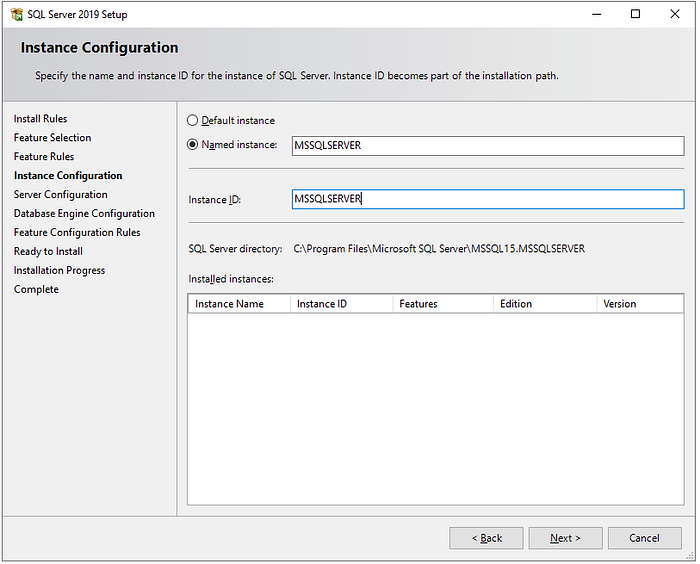Go to Feature Selection step

click(x=52, y=138)
